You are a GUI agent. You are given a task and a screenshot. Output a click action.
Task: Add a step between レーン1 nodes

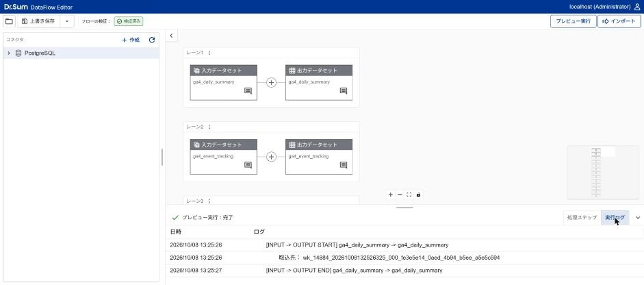271,82
